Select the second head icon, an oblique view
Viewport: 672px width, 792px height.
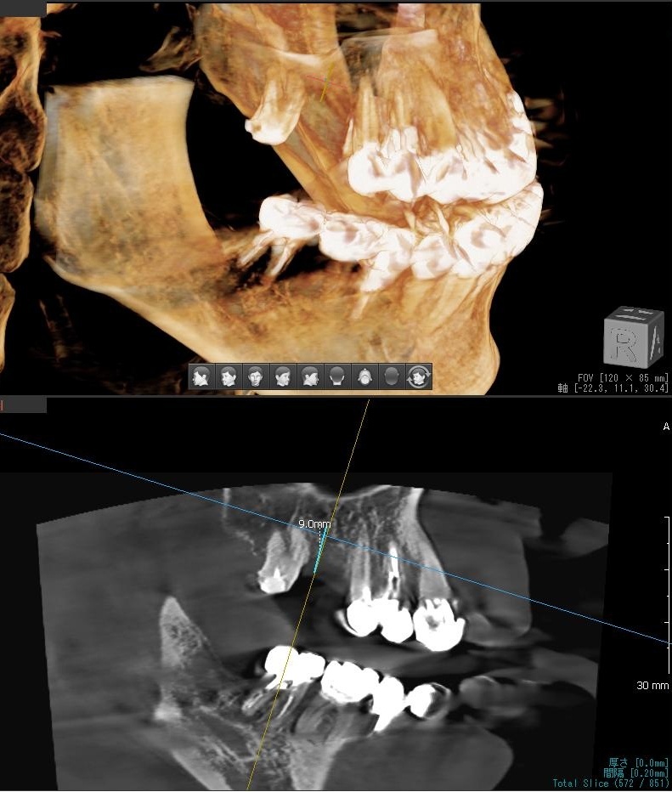click(229, 376)
